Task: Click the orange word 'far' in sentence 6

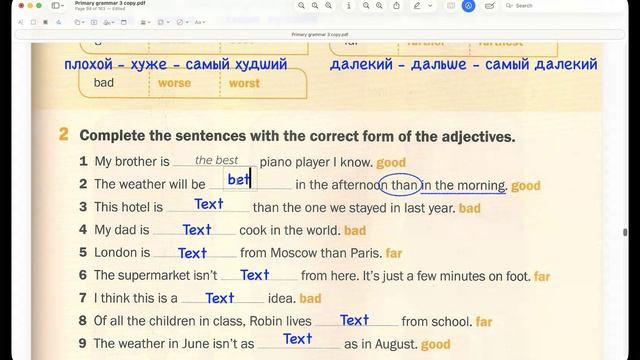Action: (542, 277)
